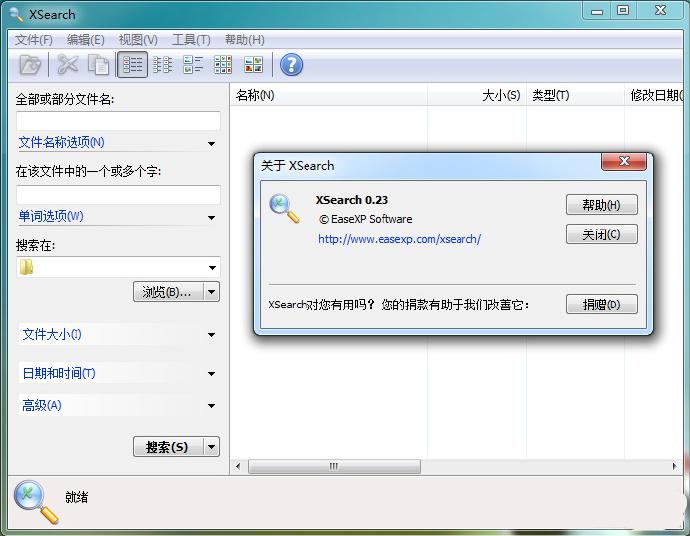Expand 高级(A) section

(118, 405)
